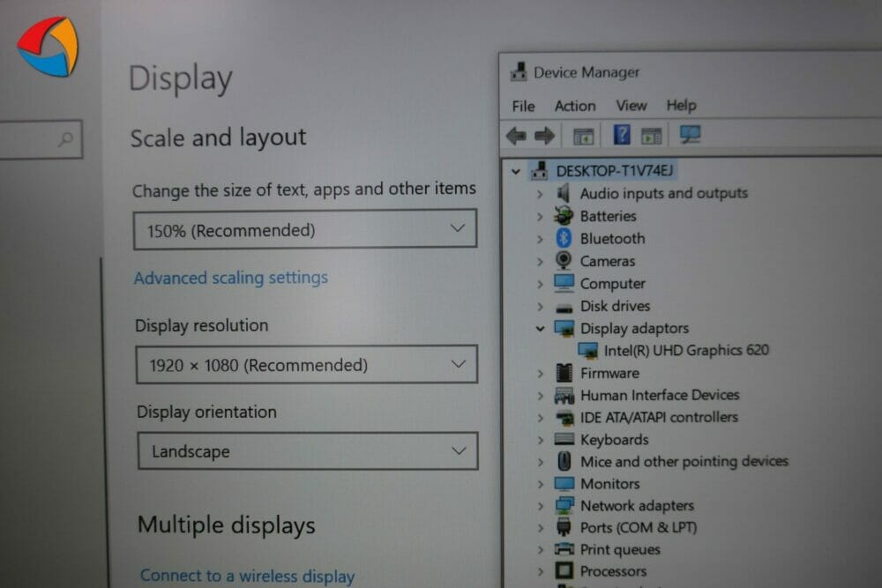Open the 1920 × 1080 resolution dropdown
The height and width of the screenshot is (588, 882).
(x=307, y=364)
